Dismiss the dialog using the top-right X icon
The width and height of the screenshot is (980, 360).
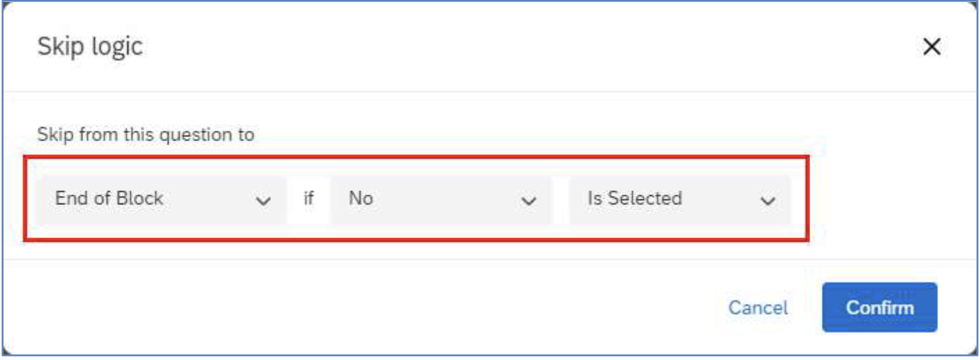[931, 47]
